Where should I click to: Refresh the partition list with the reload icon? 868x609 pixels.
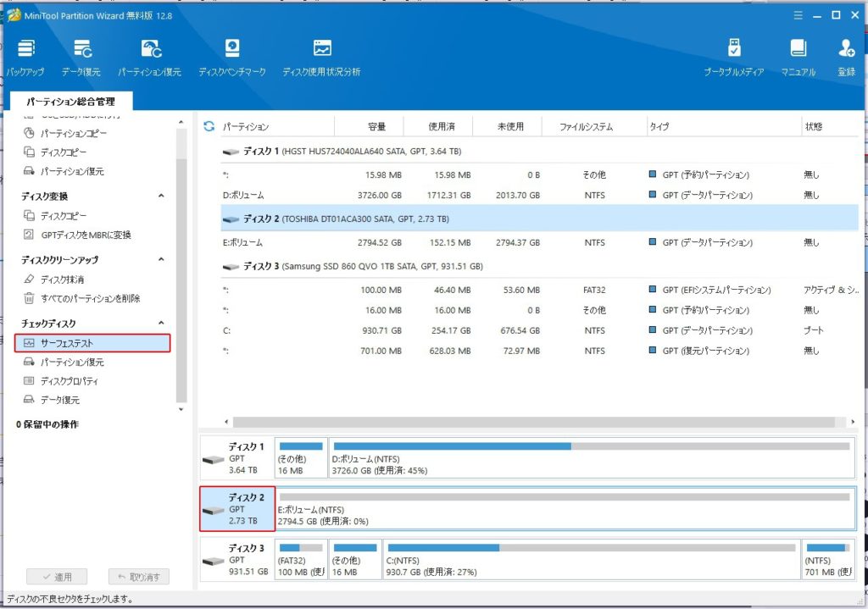209,126
